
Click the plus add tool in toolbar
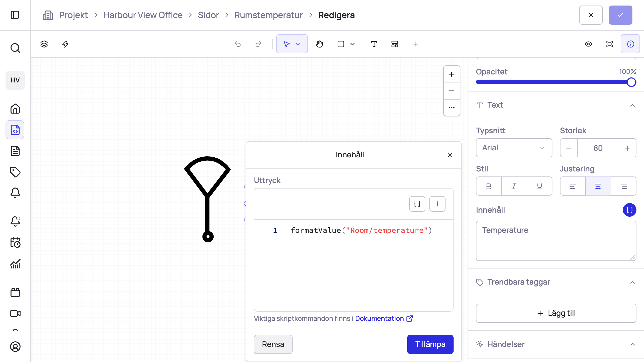pyautogui.click(x=416, y=44)
